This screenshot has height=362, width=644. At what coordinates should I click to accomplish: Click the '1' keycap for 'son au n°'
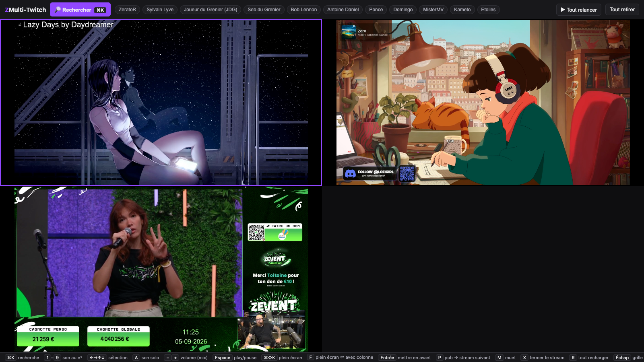click(47, 358)
